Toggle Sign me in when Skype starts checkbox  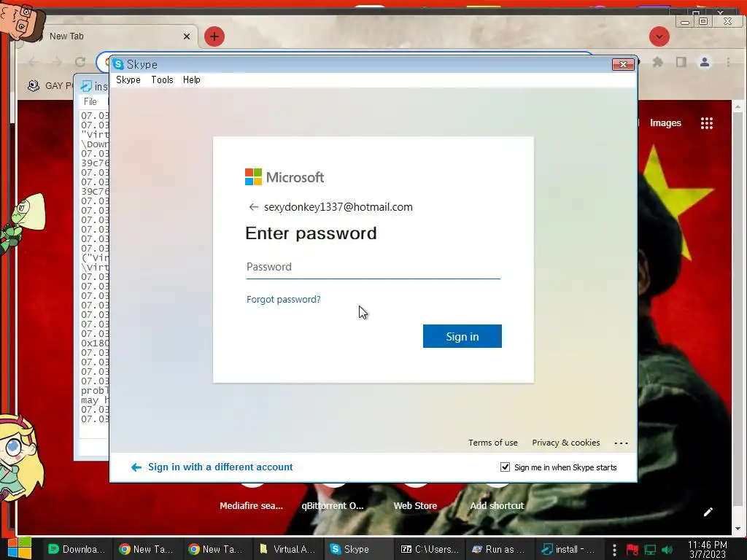pyautogui.click(x=505, y=467)
